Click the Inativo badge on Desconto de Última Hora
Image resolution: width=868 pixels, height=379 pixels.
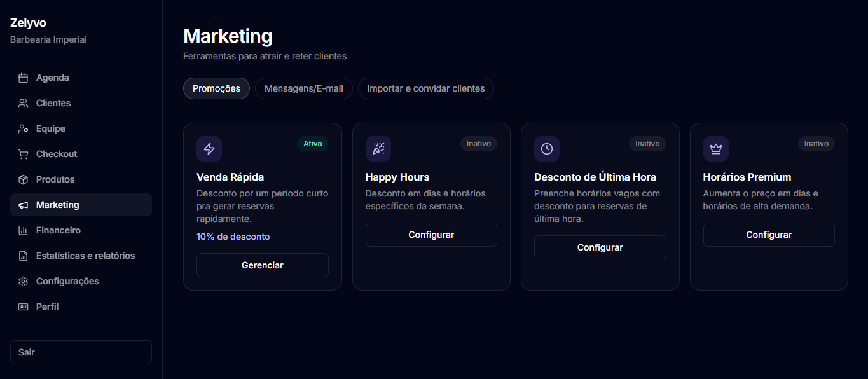pyautogui.click(x=647, y=144)
